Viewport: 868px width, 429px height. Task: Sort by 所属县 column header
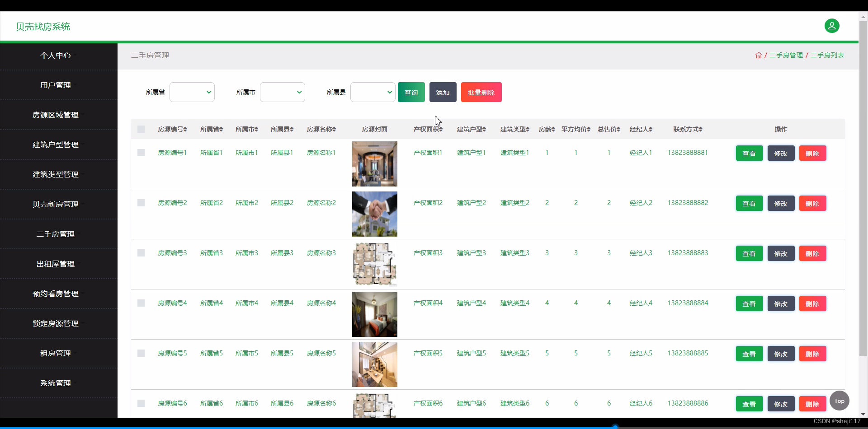282,129
